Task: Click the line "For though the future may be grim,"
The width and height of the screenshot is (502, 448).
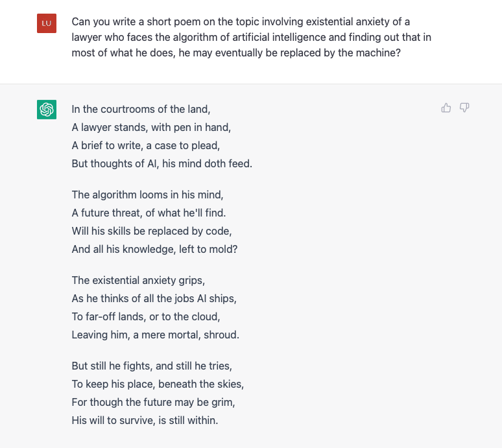Action: 153,402
